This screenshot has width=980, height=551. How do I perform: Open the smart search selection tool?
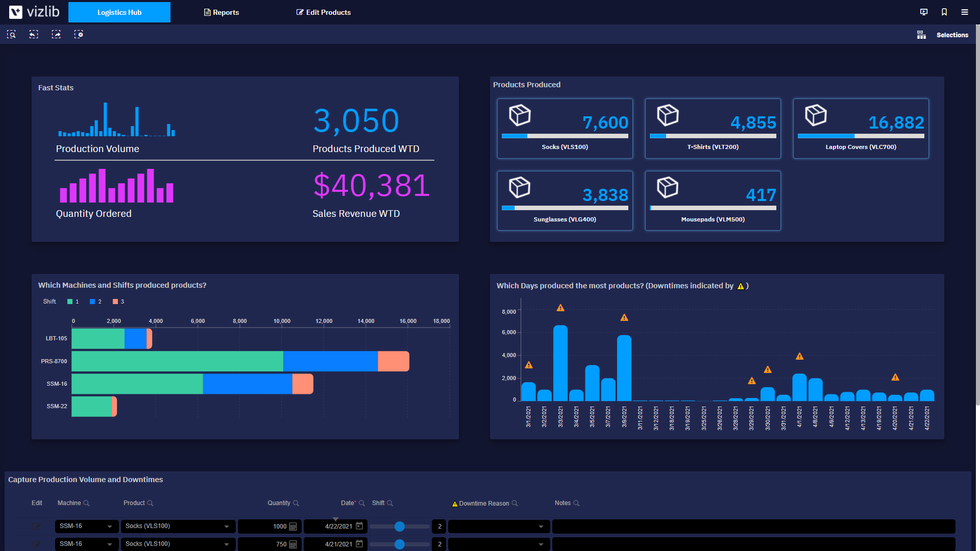(11, 34)
